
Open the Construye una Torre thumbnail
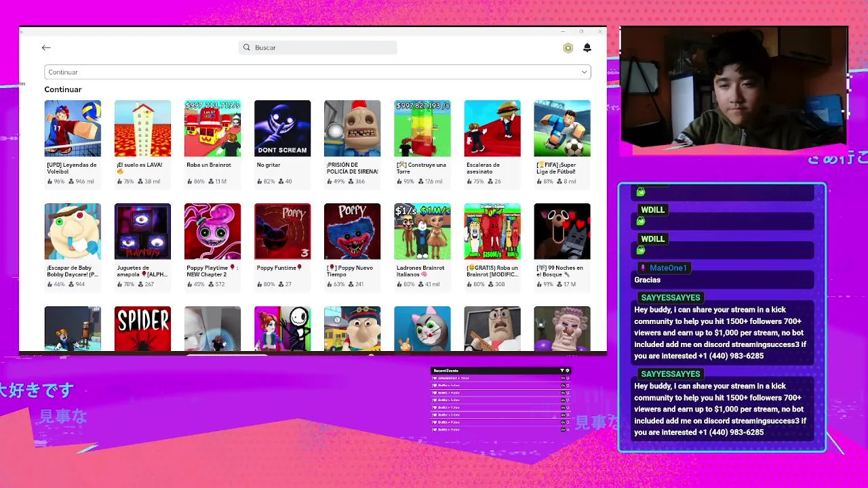click(422, 128)
